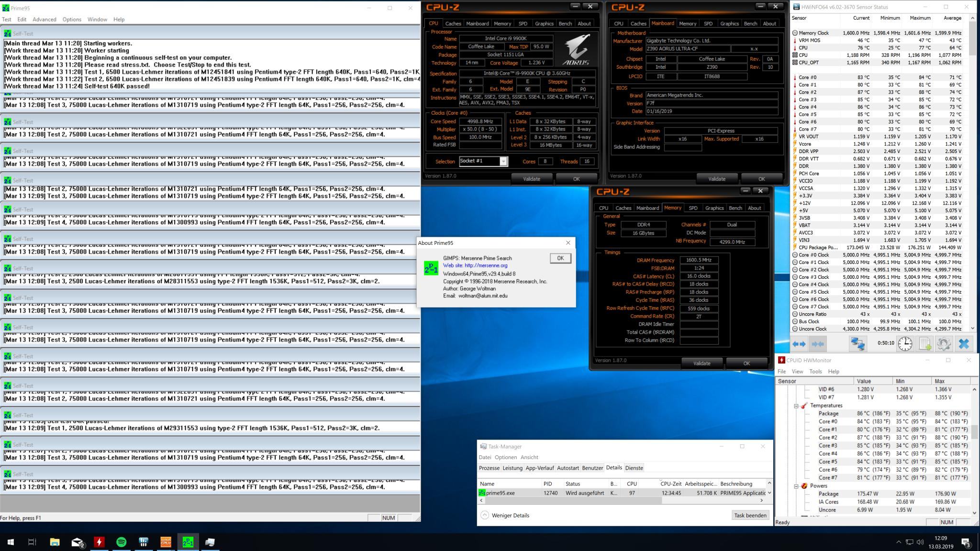Select CPU Package Power row in HWiNFO
The height and width of the screenshot is (551, 980).
[880, 248]
